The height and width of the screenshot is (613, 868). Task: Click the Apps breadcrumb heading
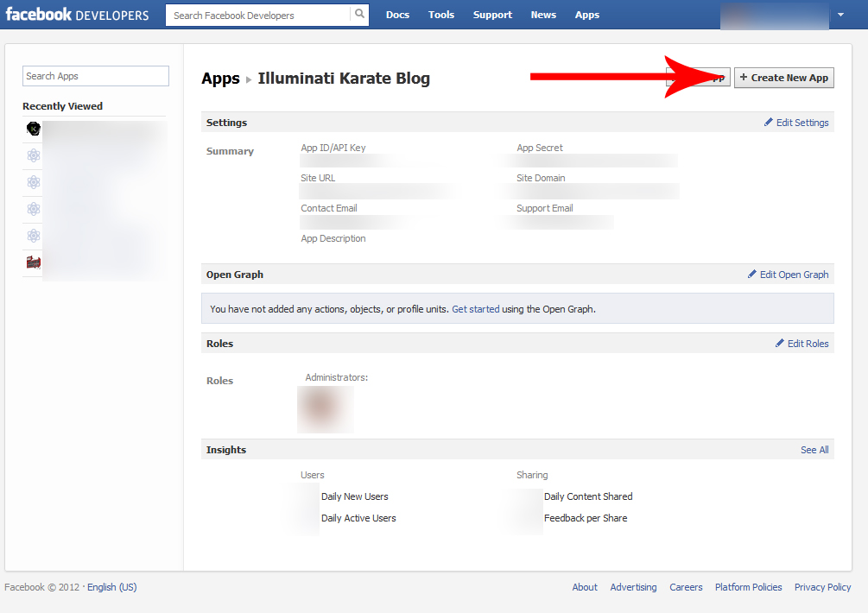pyautogui.click(x=220, y=79)
